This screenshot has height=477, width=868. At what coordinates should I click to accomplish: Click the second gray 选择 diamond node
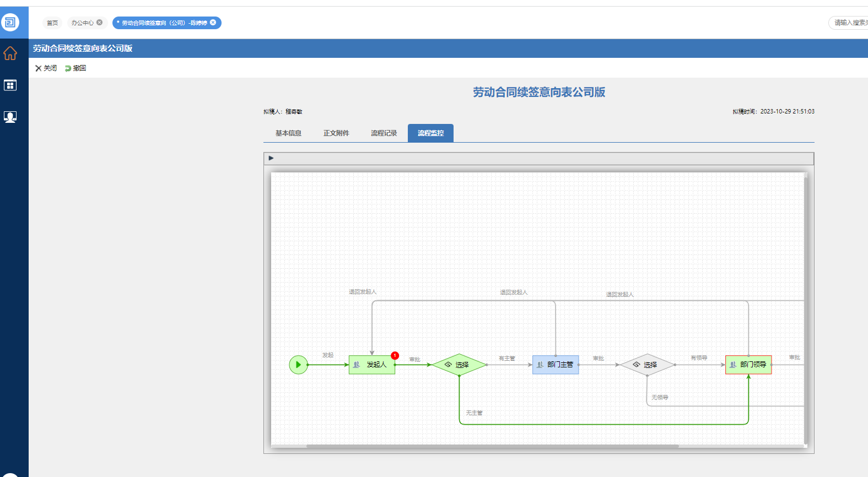tap(647, 365)
